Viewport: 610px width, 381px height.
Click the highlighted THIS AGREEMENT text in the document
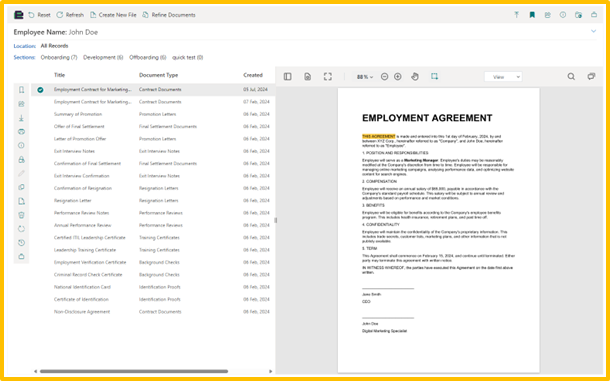pos(379,137)
